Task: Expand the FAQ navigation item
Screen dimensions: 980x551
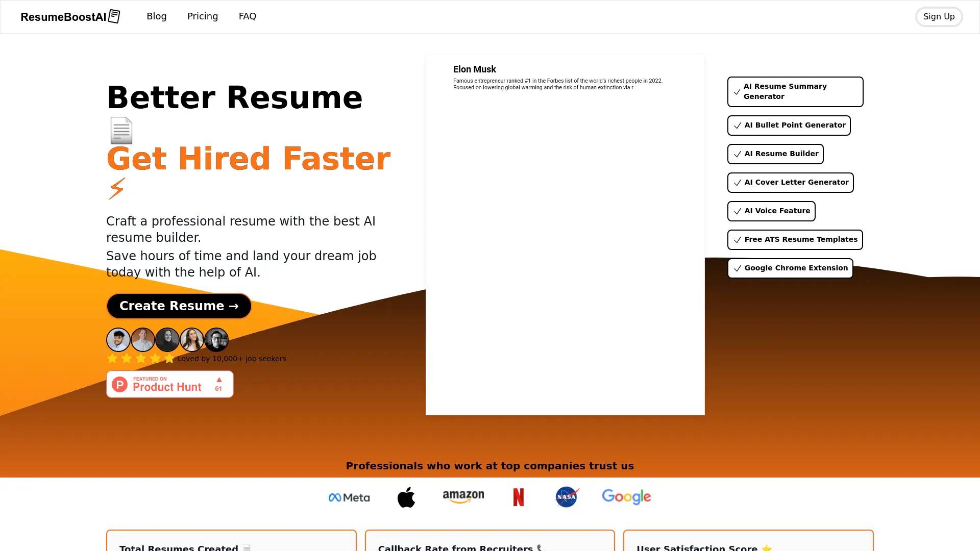Action: 247,16
